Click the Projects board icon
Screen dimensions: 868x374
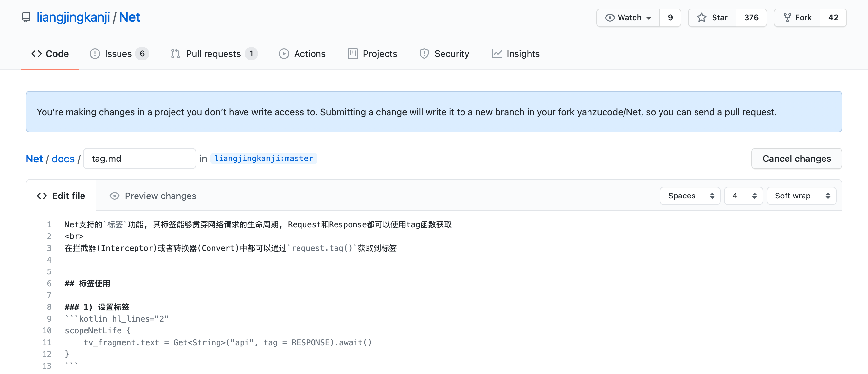353,54
